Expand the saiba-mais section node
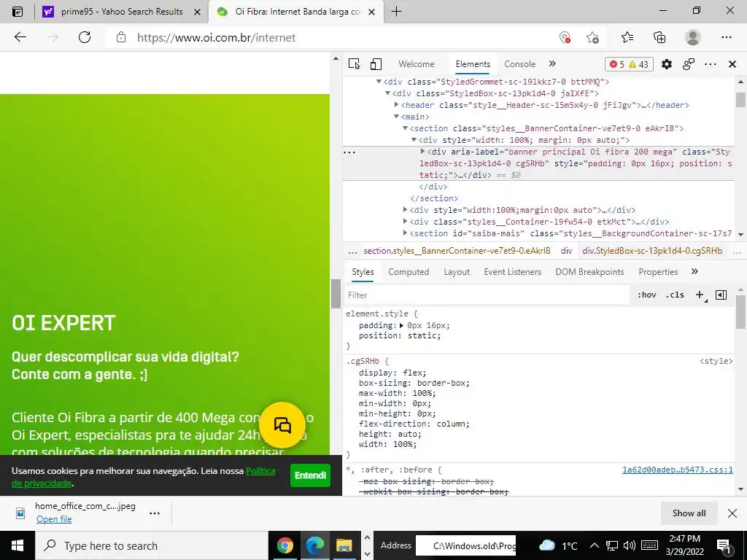This screenshot has height=560, width=747. tap(405, 233)
